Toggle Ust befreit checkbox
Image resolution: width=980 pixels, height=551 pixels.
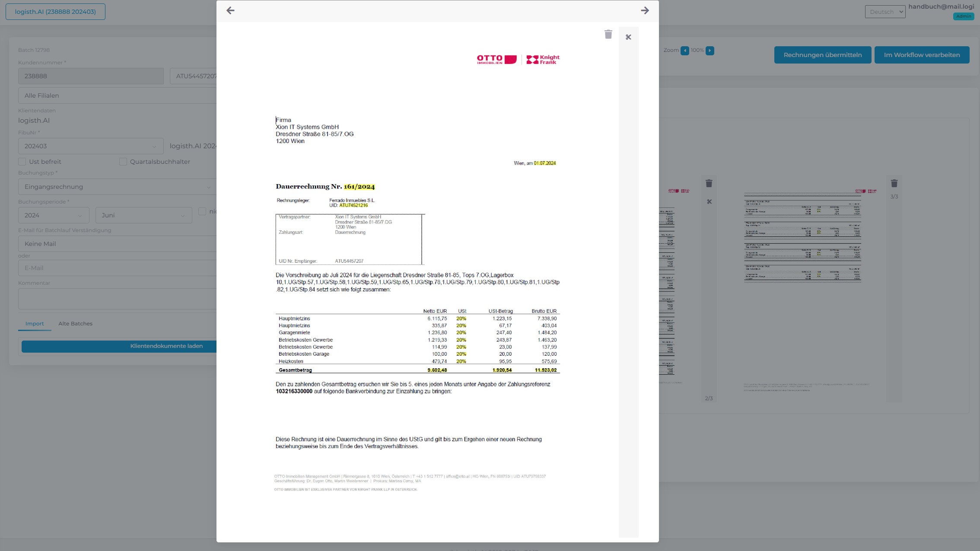click(22, 162)
